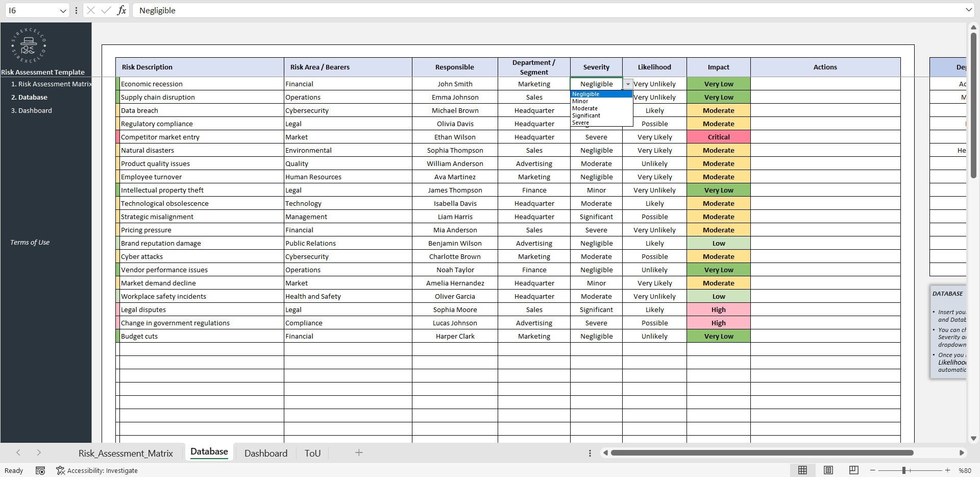Viewport: 980px width, 477px height.
Task: Open the Severity dropdown in cell I6
Action: click(x=628, y=84)
